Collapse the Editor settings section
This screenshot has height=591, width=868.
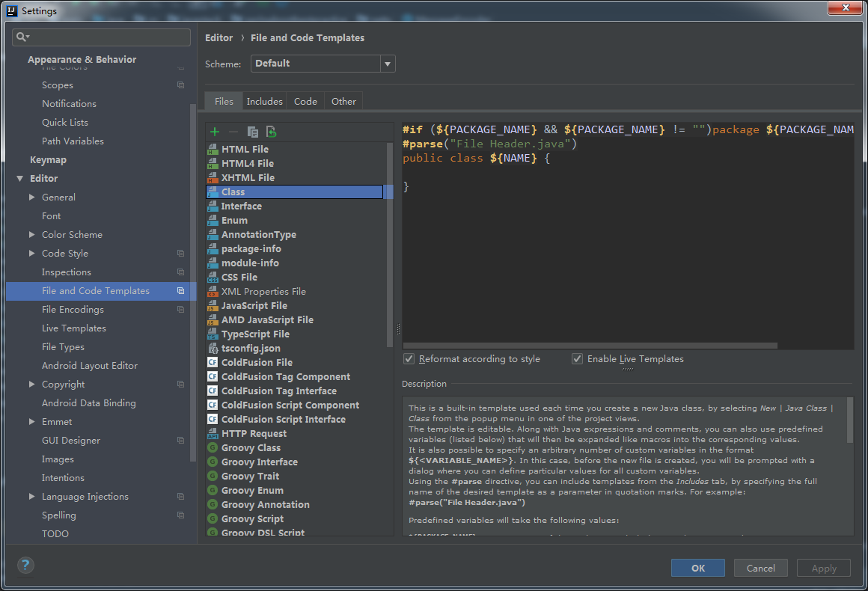pos(19,179)
